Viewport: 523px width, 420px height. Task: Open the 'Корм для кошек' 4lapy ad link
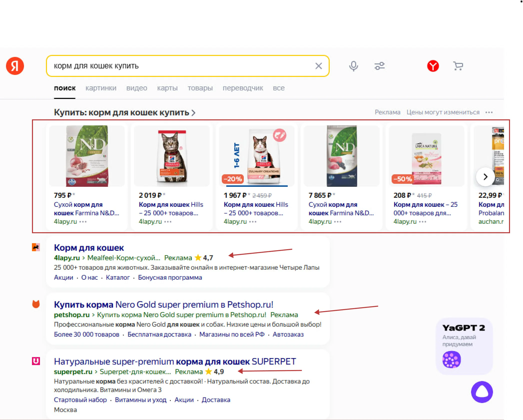pos(89,248)
